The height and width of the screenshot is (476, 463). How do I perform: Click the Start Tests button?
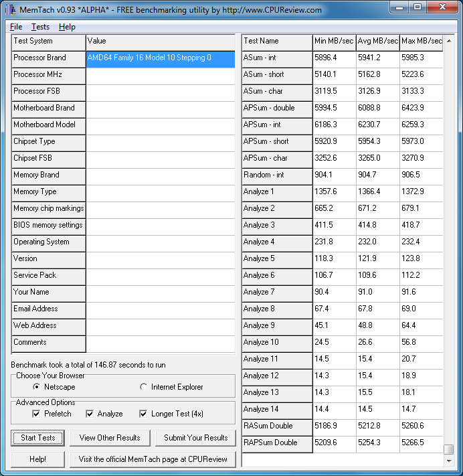point(38,438)
